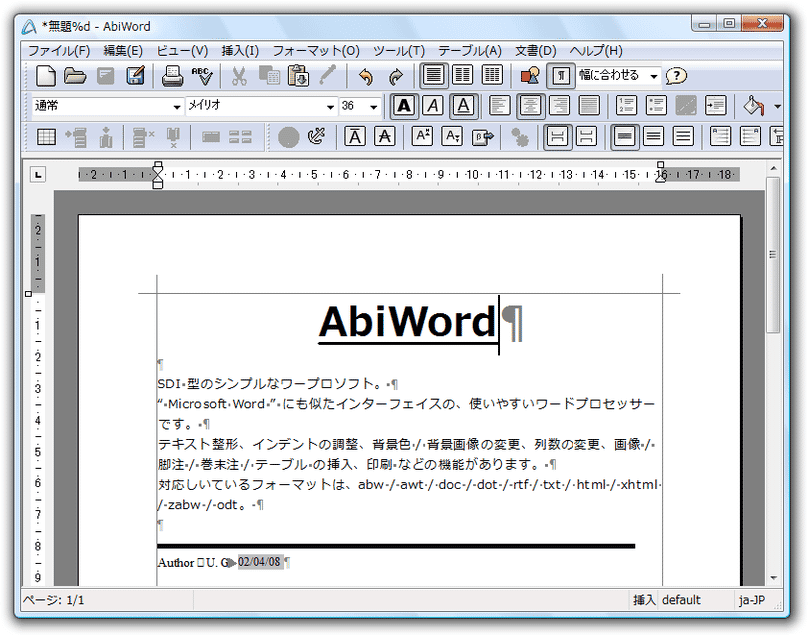
Task: Open the ヘルプ(H) menu
Action: tap(596, 51)
